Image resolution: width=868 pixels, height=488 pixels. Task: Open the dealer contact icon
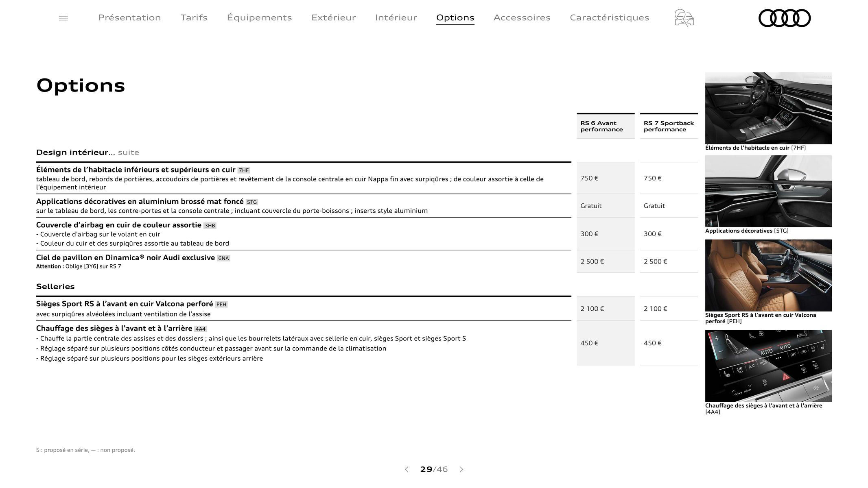[684, 18]
